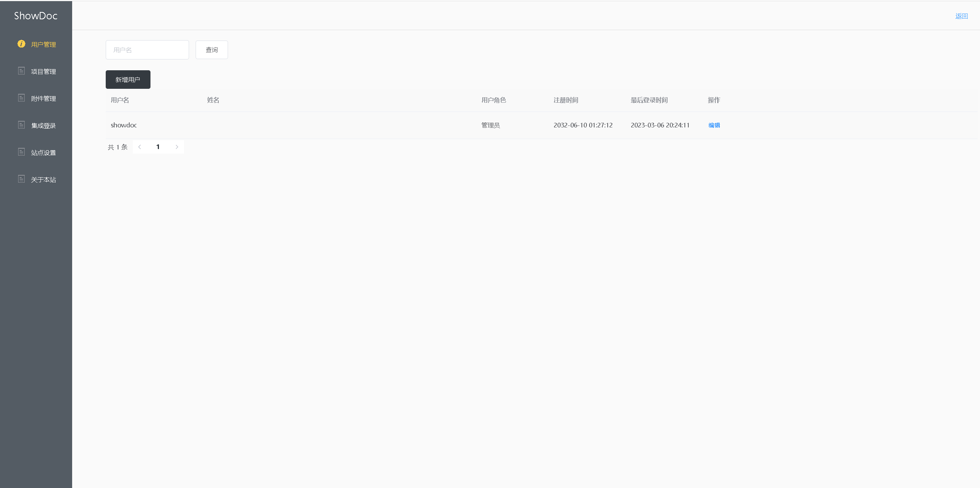Click the document icon beside 站点设置
Screen dimensions: 980x488
[21, 152]
